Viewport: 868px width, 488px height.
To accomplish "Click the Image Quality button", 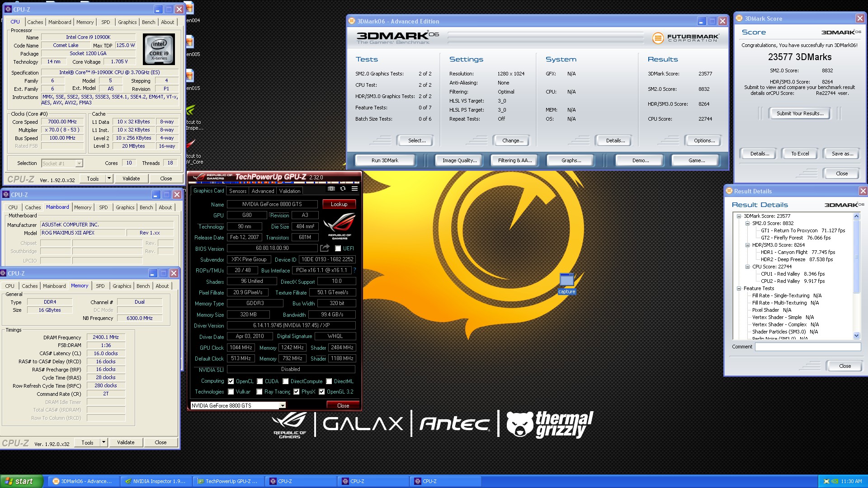I will pos(459,160).
